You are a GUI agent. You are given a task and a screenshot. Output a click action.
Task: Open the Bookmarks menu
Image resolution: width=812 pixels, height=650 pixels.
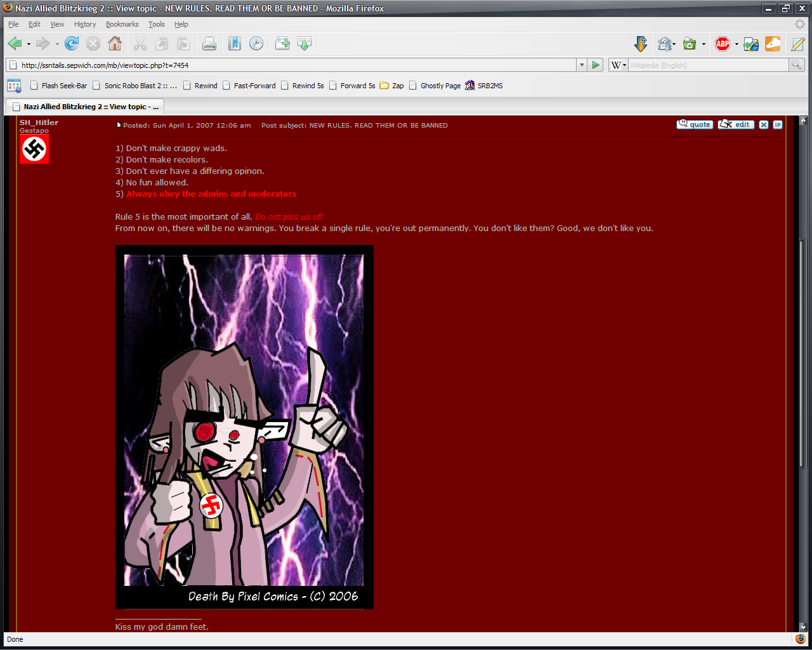point(122,24)
